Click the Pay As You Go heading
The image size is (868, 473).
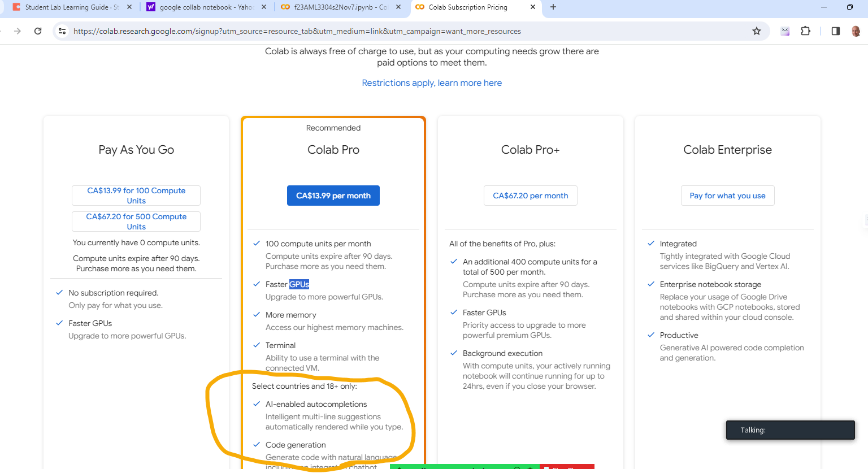coord(136,150)
